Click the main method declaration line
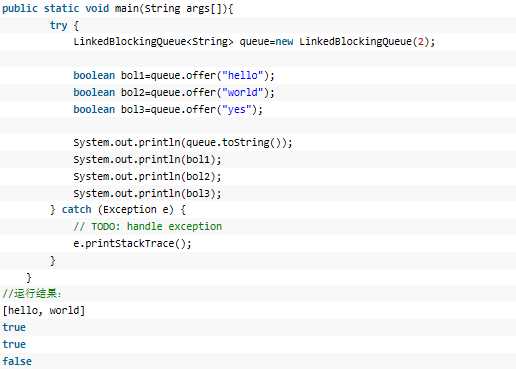Screen dimensions: 516x369 click(118, 8)
